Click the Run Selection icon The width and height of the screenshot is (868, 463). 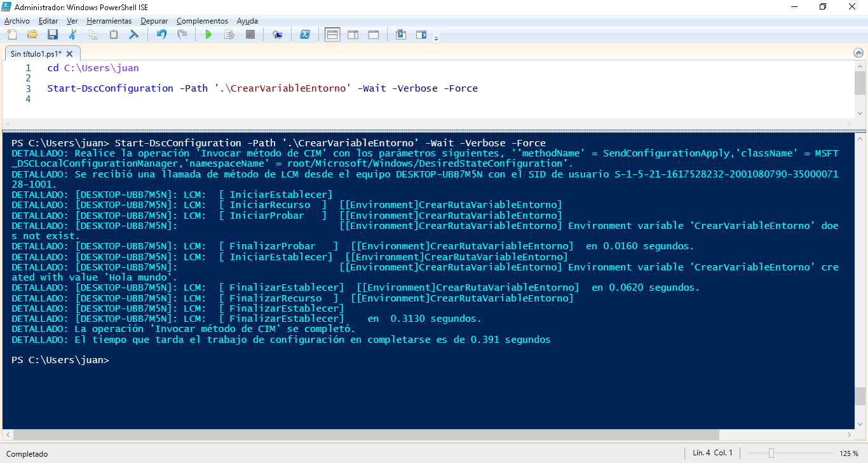coord(229,34)
